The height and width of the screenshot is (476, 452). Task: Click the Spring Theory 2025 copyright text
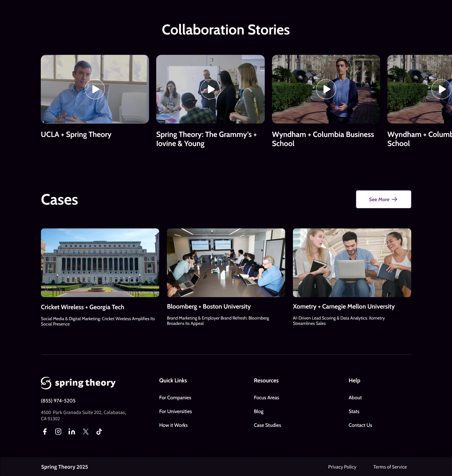(64, 467)
